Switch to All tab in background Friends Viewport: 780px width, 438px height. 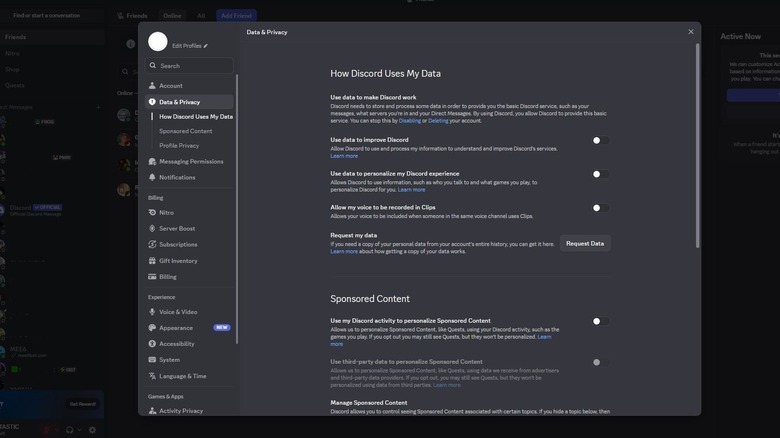201,15
